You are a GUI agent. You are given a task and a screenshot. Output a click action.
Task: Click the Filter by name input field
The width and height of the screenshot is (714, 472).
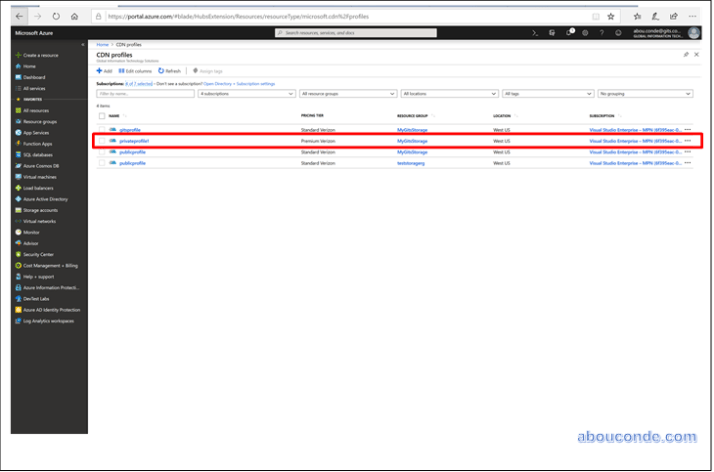[x=145, y=93]
